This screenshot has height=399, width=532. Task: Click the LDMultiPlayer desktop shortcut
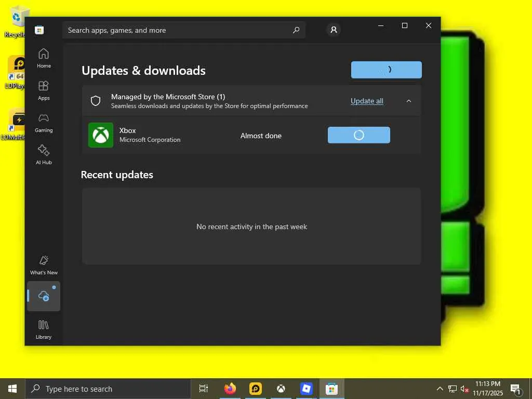(x=13, y=125)
